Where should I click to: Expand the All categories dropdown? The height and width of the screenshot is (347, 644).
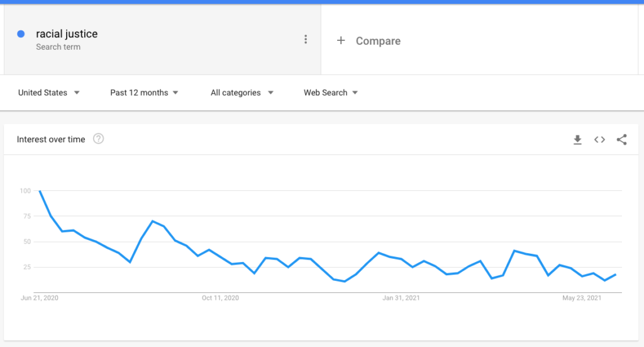pyautogui.click(x=242, y=93)
